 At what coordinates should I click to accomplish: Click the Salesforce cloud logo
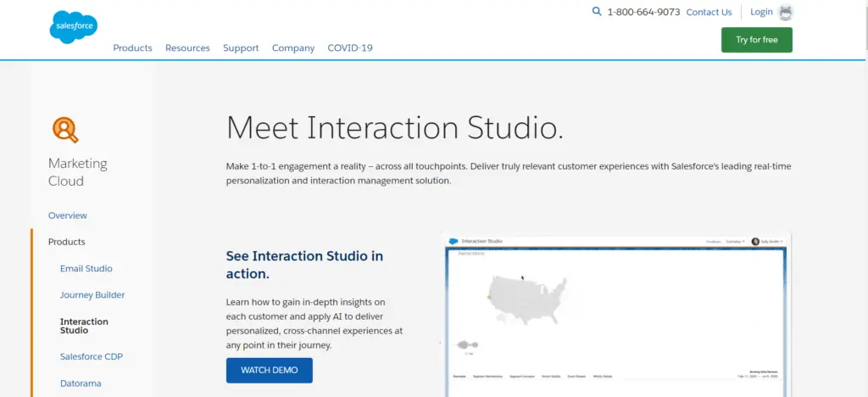[x=73, y=27]
